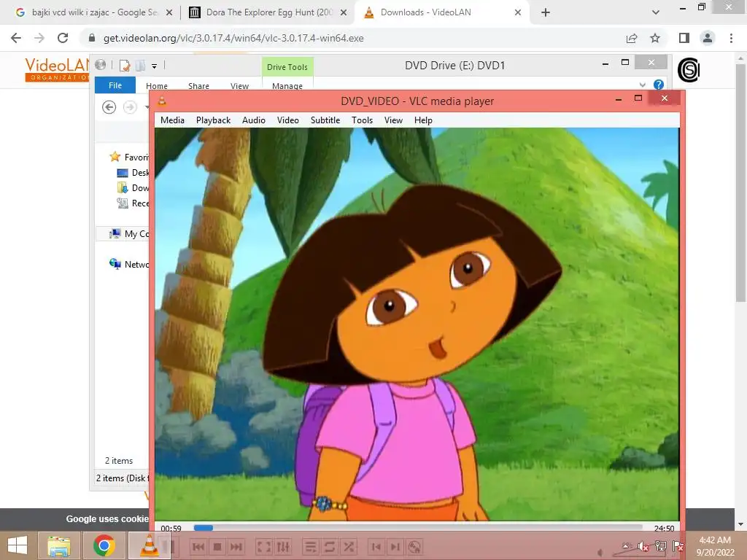Open Chrome tab search dropdown
This screenshot has height=560, width=747.
(x=656, y=13)
